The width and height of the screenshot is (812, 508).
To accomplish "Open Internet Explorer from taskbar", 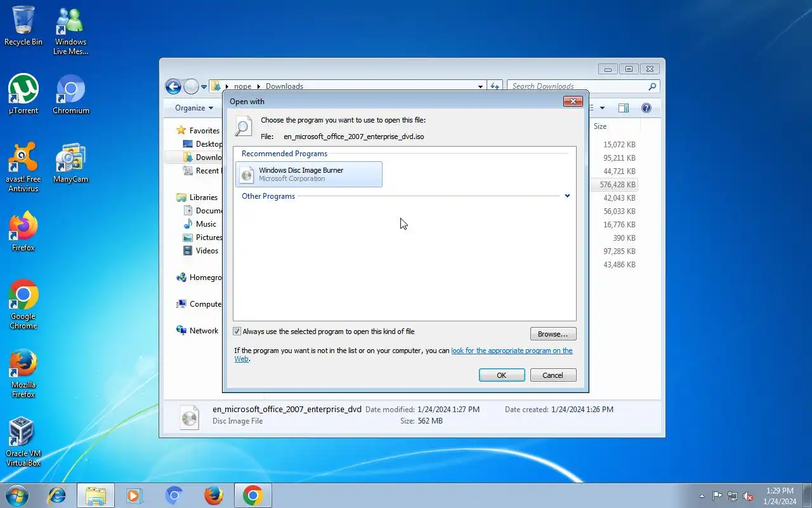I will pos(57,495).
